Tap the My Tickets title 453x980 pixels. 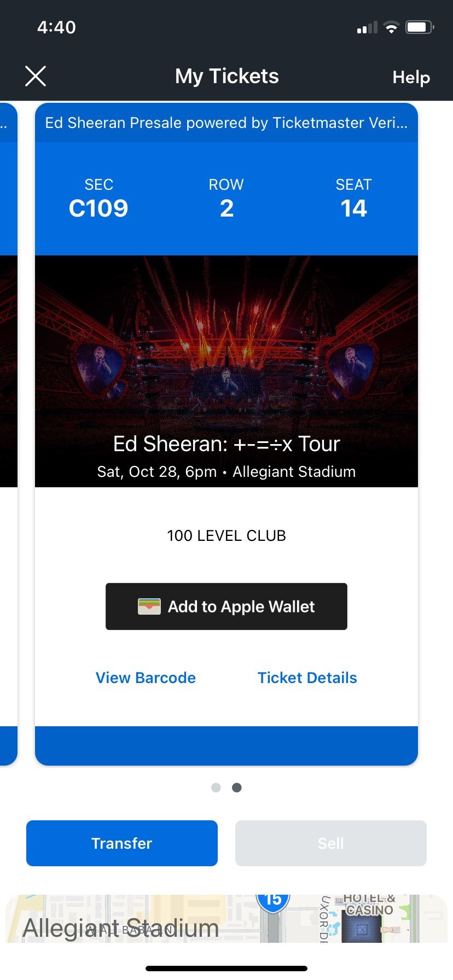click(x=226, y=76)
